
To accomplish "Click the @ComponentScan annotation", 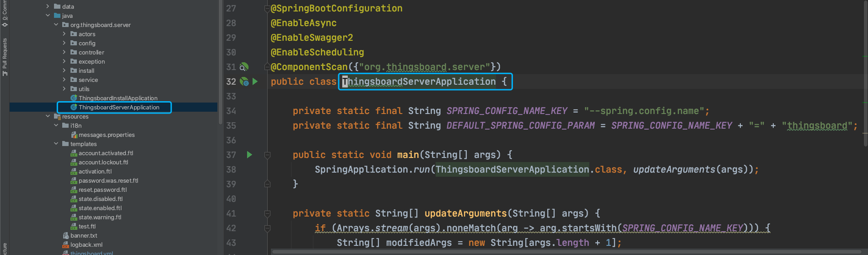I will pos(309,67).
